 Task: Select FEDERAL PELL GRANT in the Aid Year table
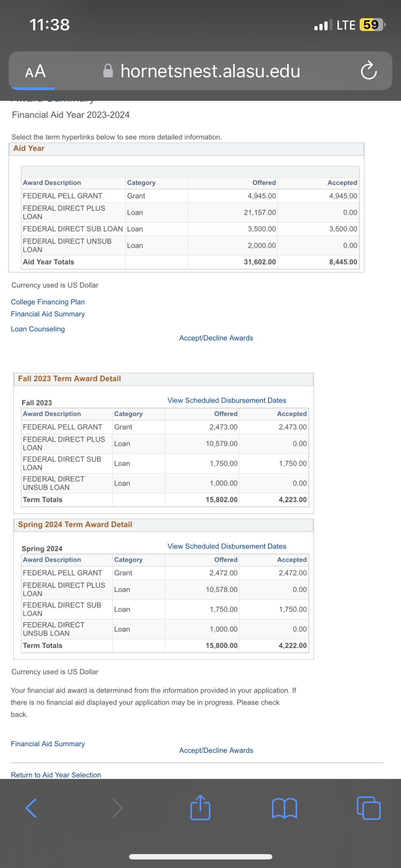click(x=63, y=196)
